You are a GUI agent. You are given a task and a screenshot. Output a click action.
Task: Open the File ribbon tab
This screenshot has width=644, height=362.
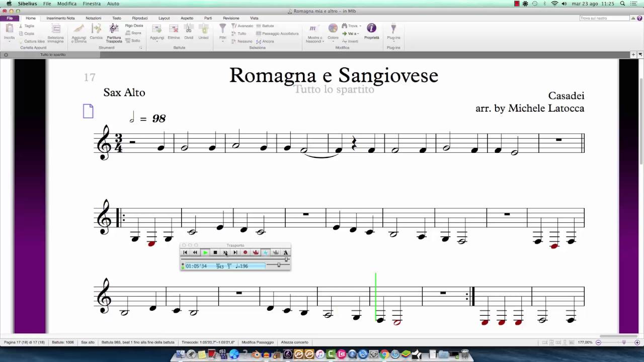10,18
